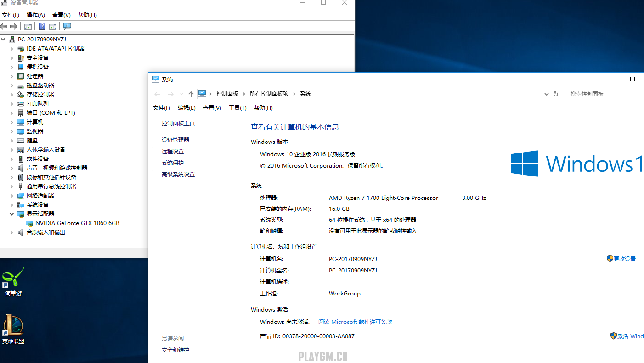This screenshot has height=363, width=644.
Task: Click 所有控制面板项 breadcrumb segment
Action: [x=269, y=94]
